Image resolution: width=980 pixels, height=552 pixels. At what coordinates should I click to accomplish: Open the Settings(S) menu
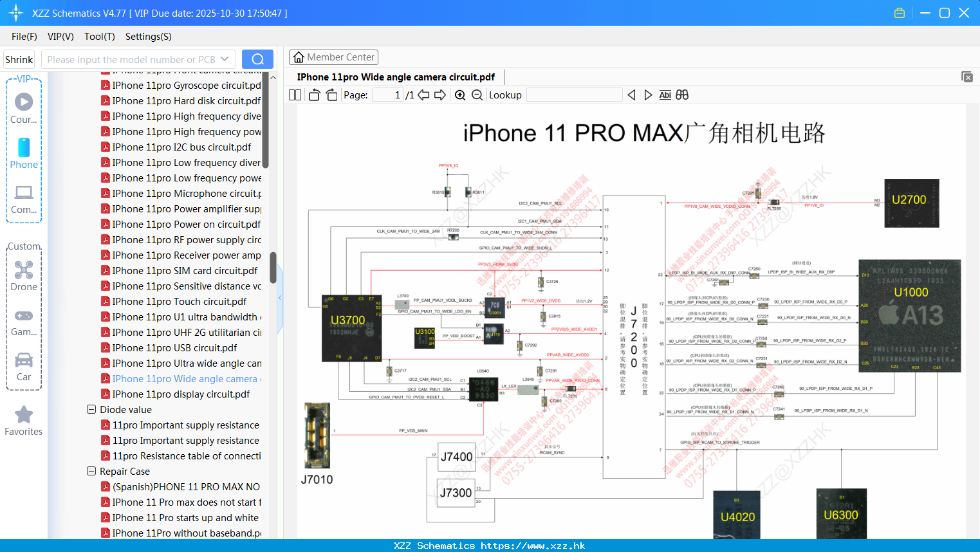click(x=149, y=37)
